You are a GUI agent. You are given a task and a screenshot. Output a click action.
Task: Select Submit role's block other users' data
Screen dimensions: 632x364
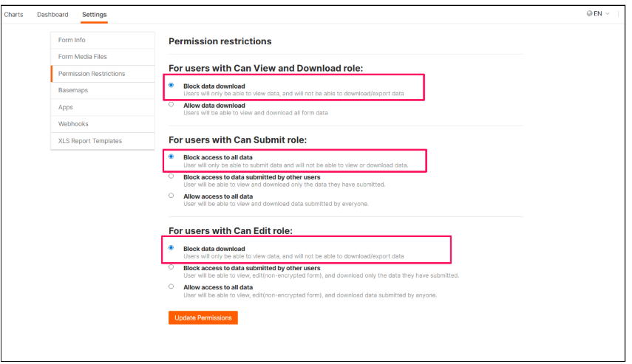[171, 176]
